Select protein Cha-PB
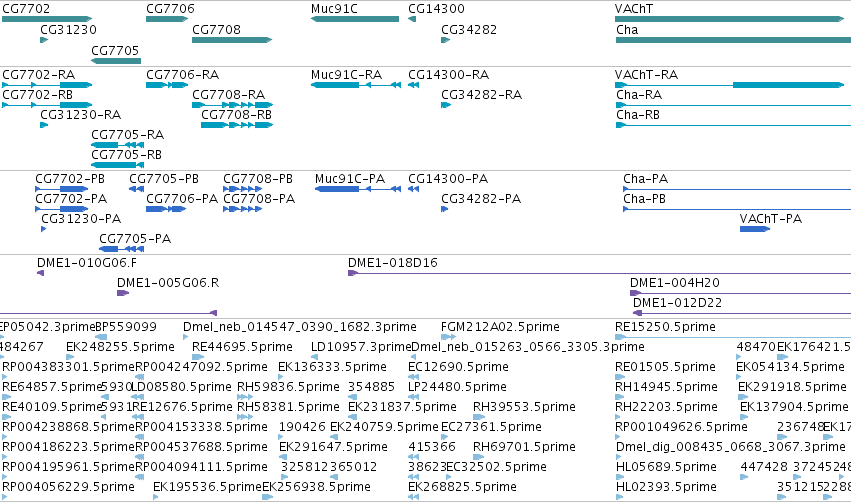The width and height of the screenshot is (851, 502). point(737,209)
